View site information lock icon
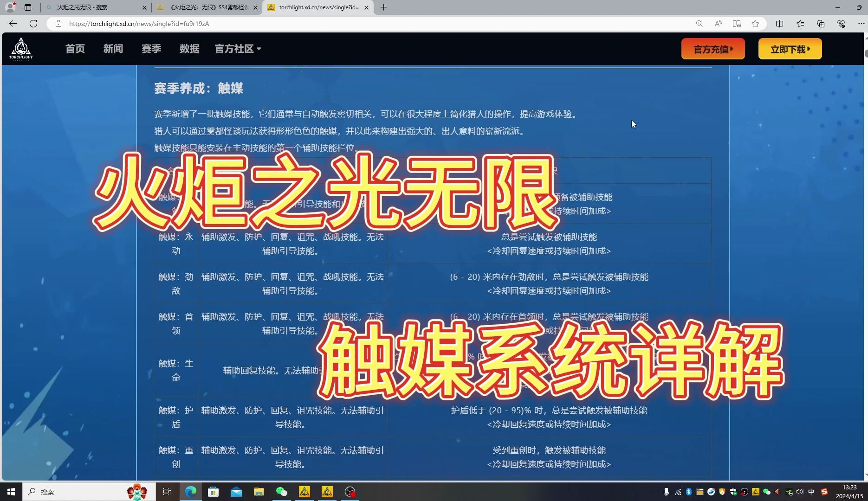This screenshot has height=501, width=868. coord(58,24)
